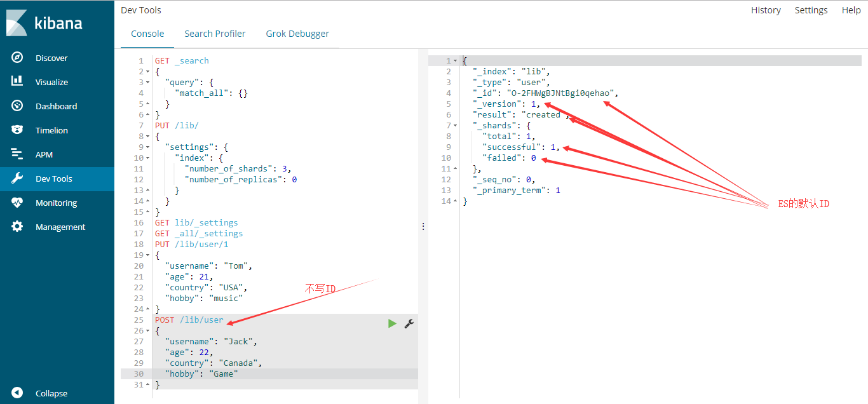868x404 pixels.
Task: Click "country": "Canada" line
Action: (214, 363)
